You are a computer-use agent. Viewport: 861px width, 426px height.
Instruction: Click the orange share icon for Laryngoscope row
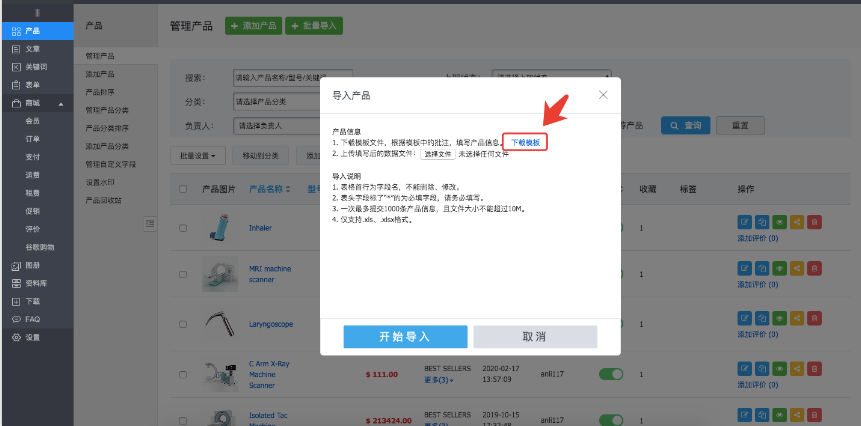797,320
